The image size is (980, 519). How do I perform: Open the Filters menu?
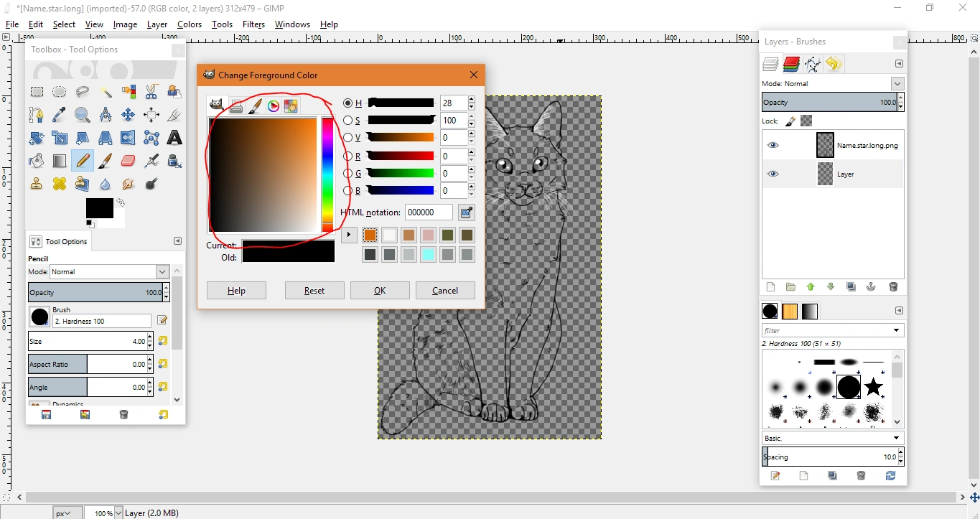pyautogui.click(x=253, y=24)
